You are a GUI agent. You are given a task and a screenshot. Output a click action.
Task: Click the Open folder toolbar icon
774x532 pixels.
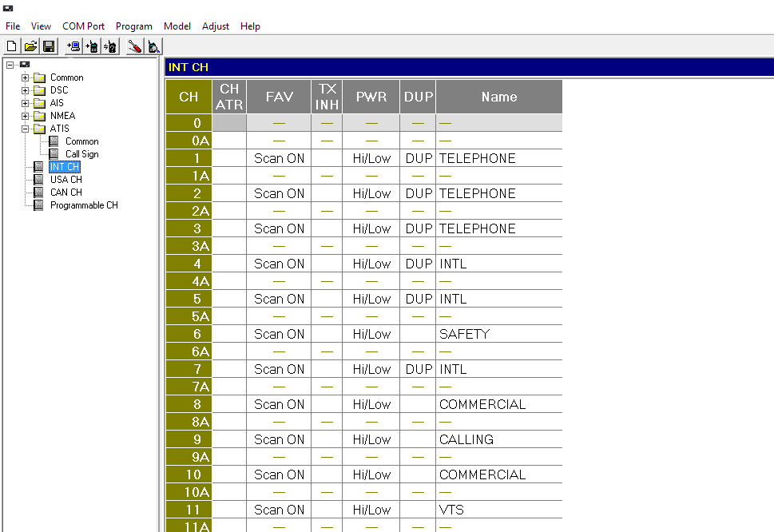(x=30, y=46)
